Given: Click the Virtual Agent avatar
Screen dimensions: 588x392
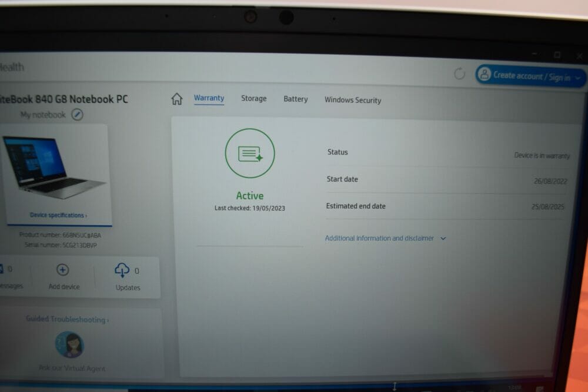Looking at the screenshot, I should click(x=70, y=344).
